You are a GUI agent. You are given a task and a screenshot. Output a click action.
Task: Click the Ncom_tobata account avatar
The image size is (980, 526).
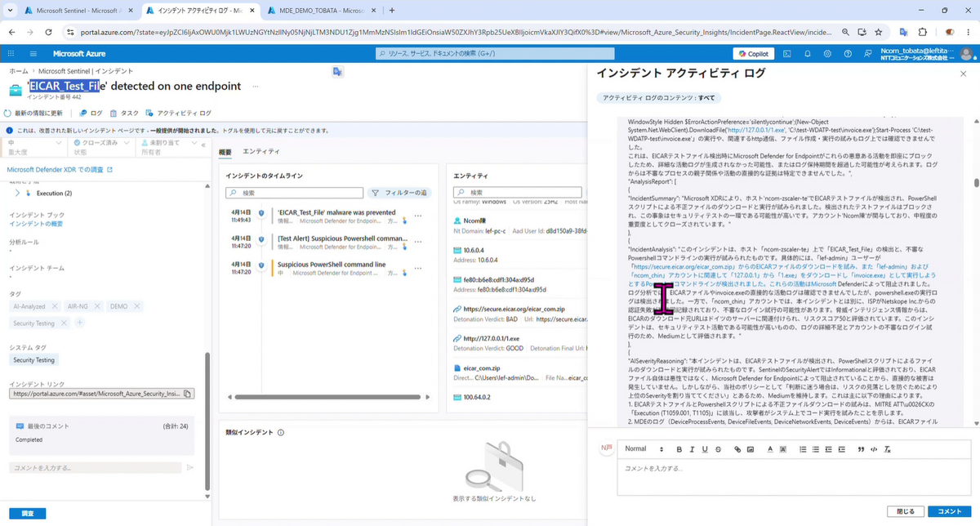coord(967,53)
